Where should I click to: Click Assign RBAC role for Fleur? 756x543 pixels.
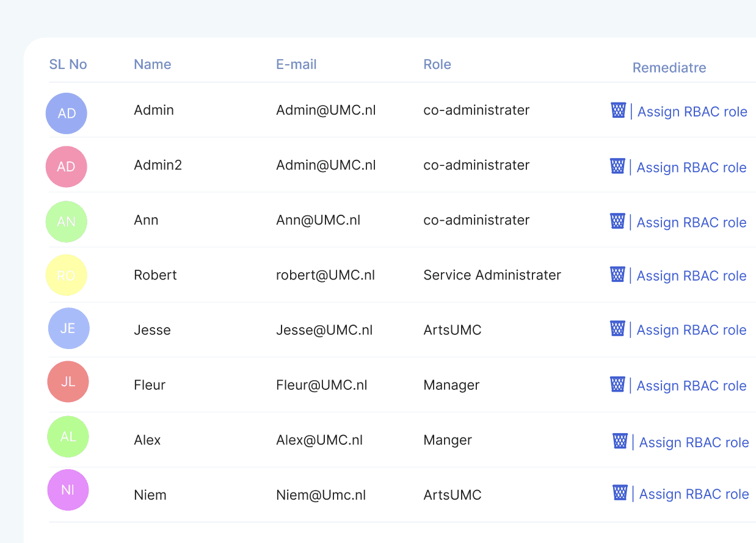click(692, 386)
